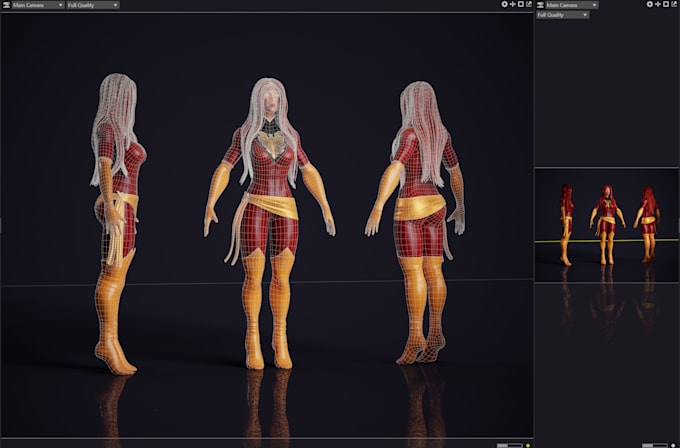Click the square maximize-viewport icon in the main viewport
Screen dimensions: 680x448
[521, 4]
